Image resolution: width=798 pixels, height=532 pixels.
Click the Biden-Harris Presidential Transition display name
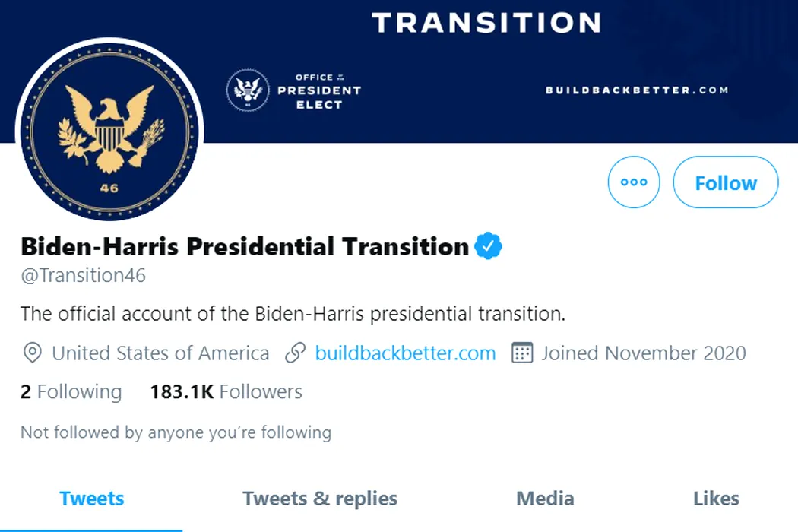(245, 246)
